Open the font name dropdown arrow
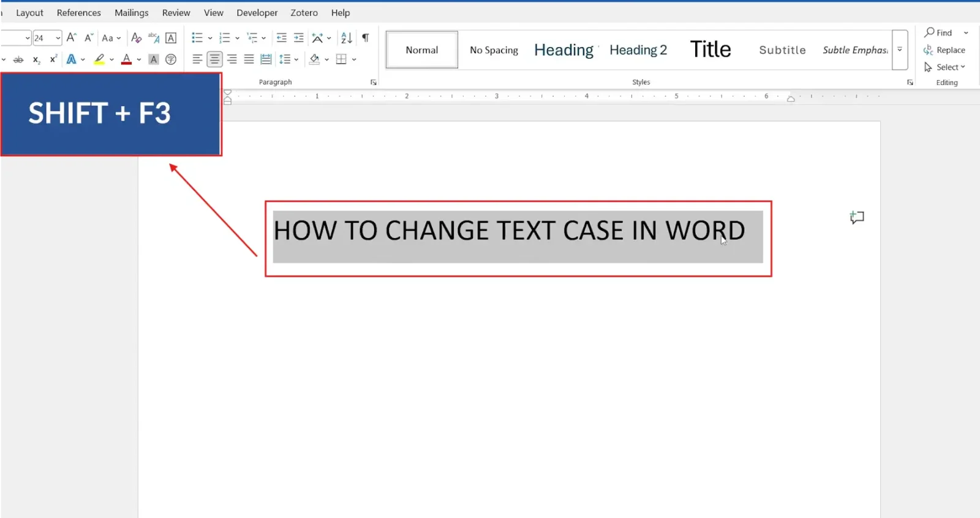This screenshot has height=518, width=980. click(x=28, y=38)
